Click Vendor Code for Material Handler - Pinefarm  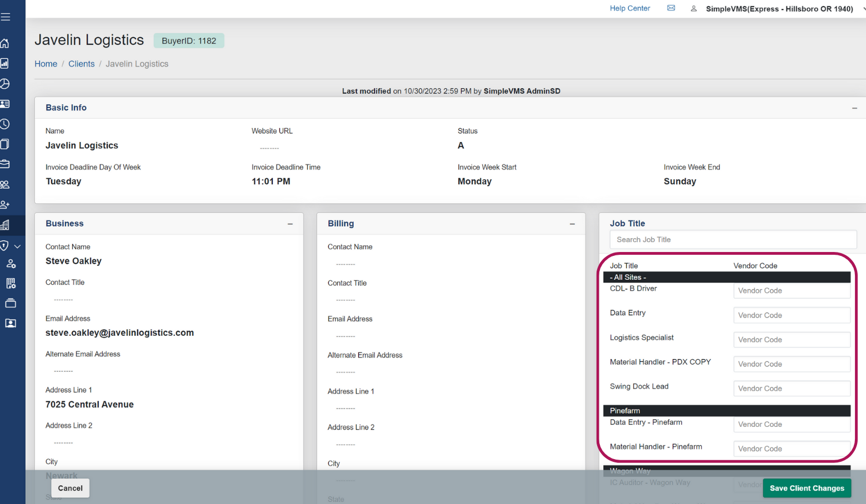pyautogui.click(x=792, y=448)
